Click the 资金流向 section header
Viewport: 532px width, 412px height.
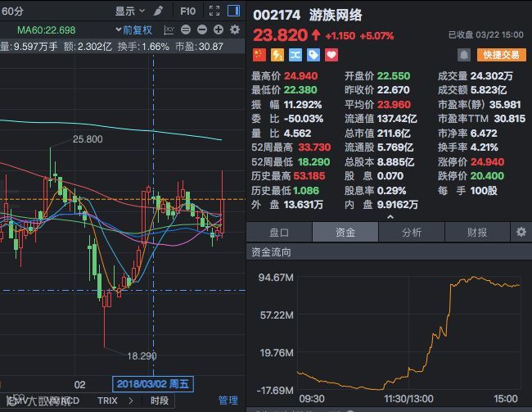(271, 252)
